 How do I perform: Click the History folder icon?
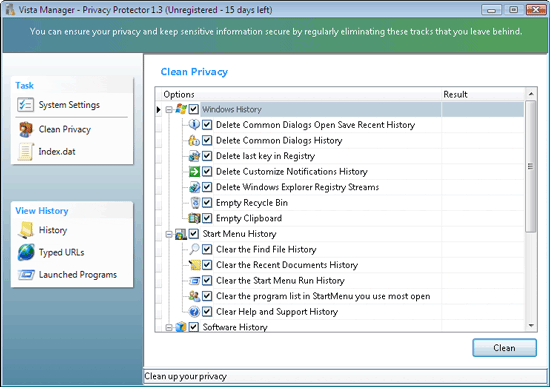pyautogui.click(x=26, y=230)
